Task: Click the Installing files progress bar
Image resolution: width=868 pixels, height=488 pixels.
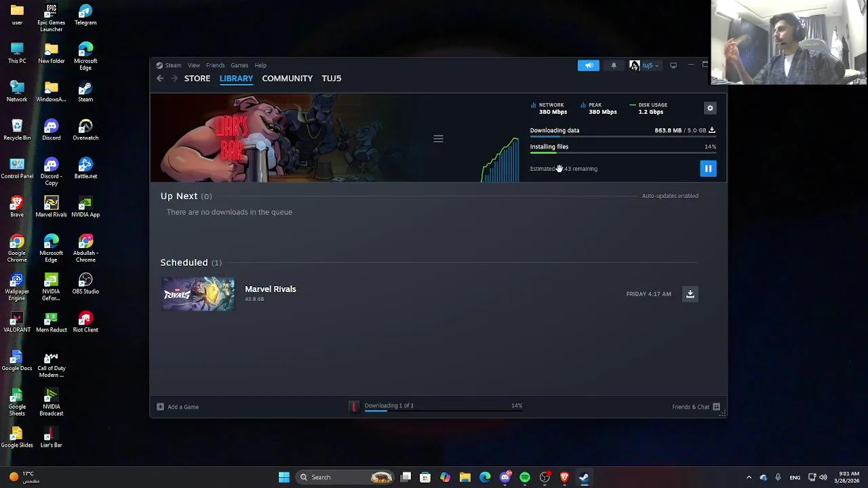Action: [623, 152]
